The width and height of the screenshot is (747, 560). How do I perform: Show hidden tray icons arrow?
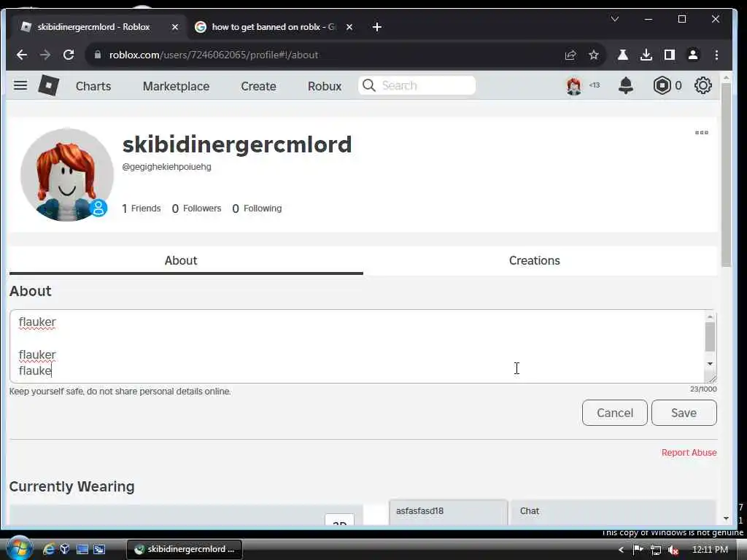621,550
